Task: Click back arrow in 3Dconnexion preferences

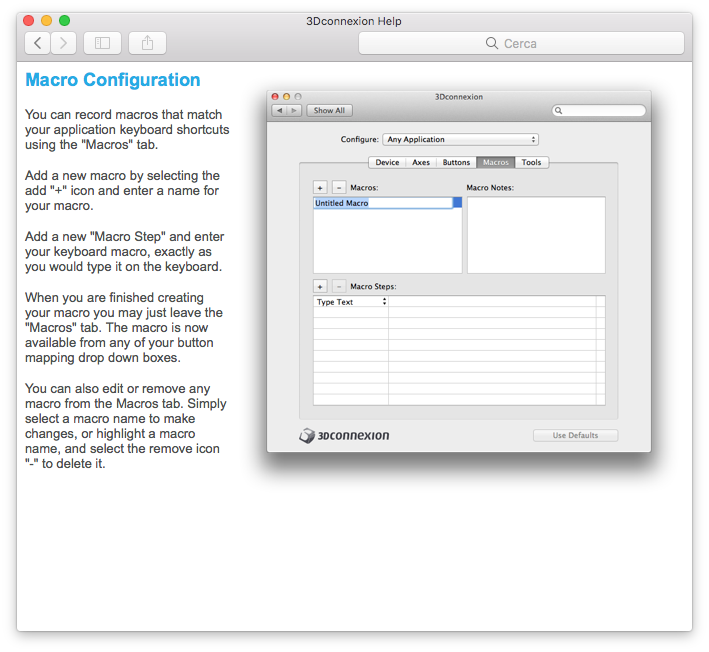Action: click(279, 110)
